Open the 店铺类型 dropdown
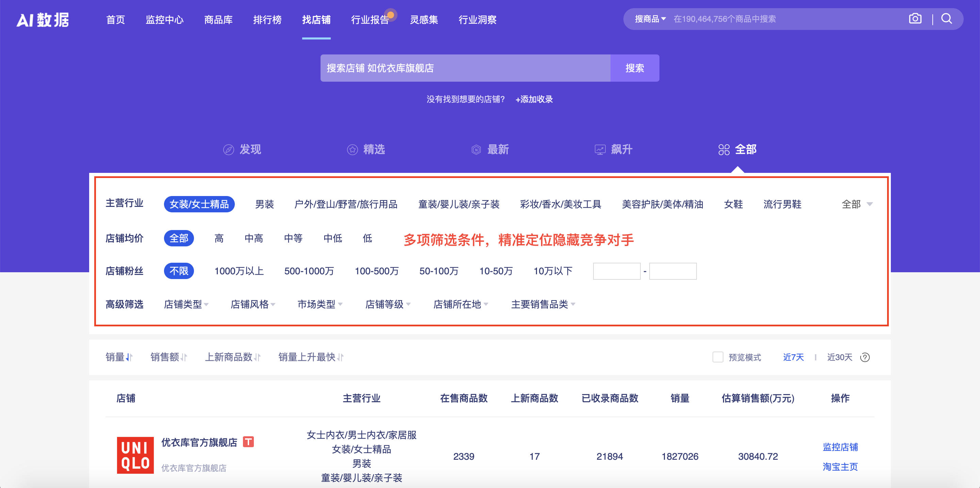Image resolution: width=980 pixels, height=488 pixels. (186, 304)
